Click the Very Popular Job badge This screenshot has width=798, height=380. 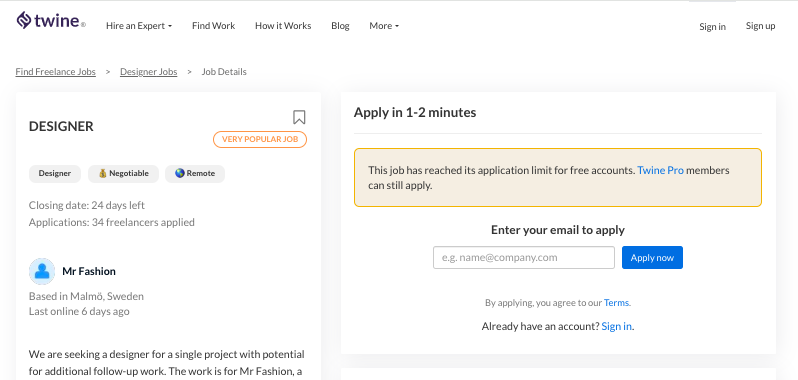click(260, 139)
